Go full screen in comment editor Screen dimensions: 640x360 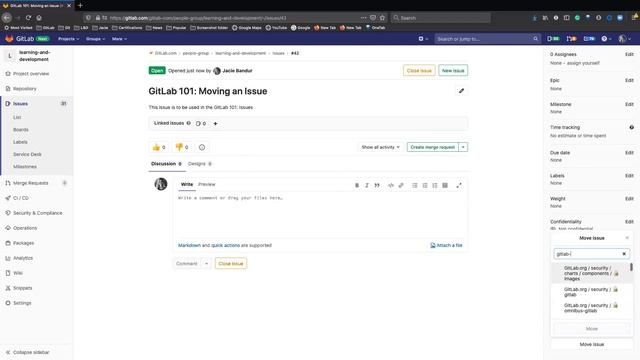(459, 185)
